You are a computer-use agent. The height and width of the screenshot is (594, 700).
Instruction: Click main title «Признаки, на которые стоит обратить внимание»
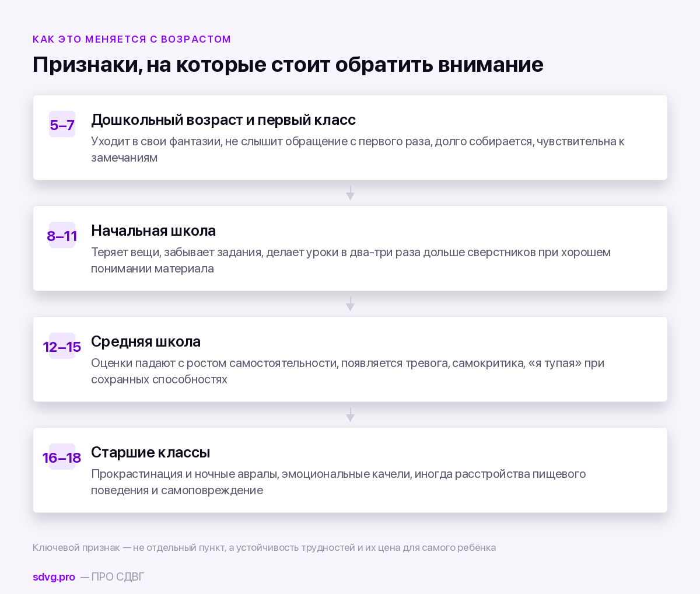288,64
